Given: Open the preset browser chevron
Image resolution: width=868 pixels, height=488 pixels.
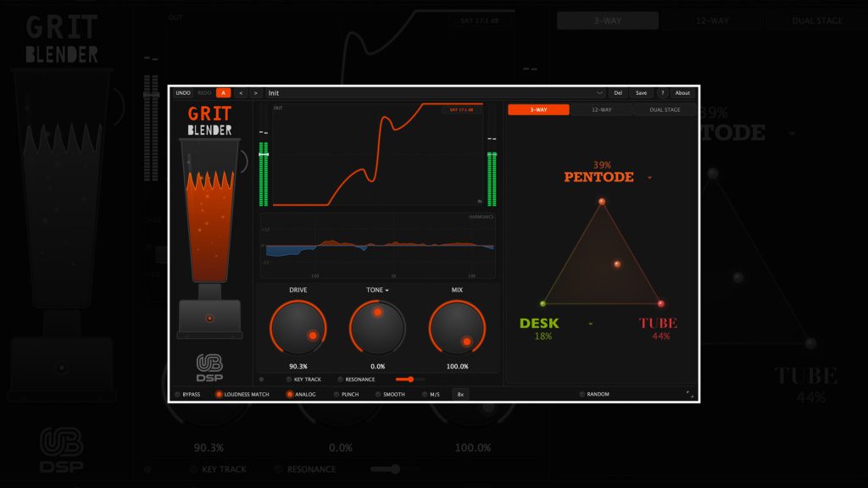Looking at the screenshot, I should point(600,93).
